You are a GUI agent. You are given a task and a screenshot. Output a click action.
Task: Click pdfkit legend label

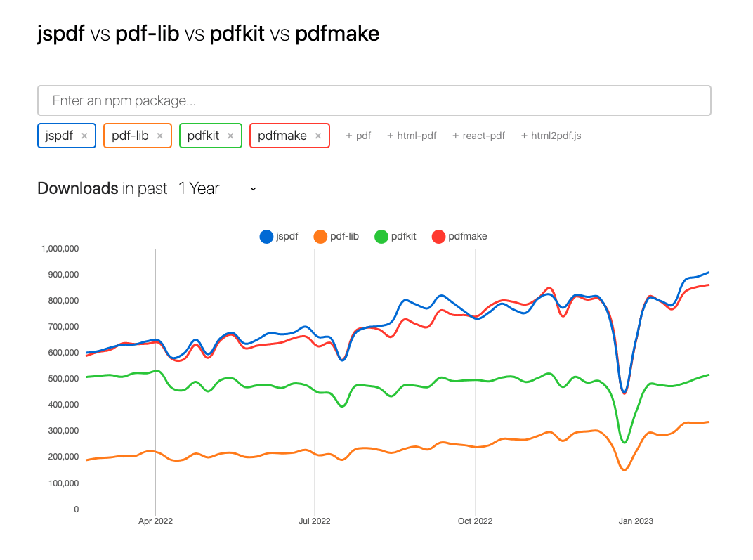pos(403,236)
